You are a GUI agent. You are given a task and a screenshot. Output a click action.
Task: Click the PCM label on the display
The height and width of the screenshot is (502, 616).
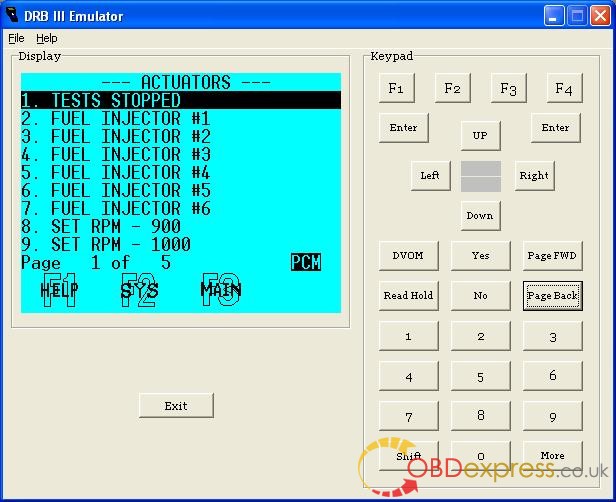coord(306,262)
